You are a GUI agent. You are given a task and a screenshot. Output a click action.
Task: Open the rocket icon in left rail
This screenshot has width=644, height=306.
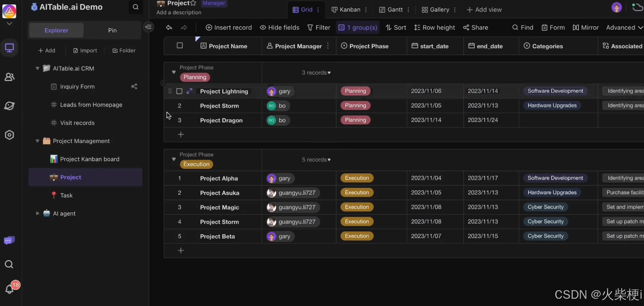click(9, 106)
